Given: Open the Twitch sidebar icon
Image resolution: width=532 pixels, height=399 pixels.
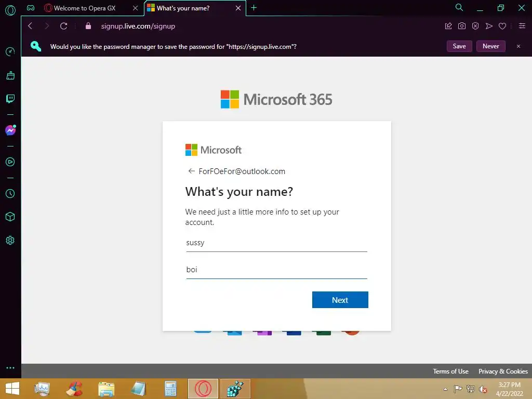Looking at the screenshot, I should pos(10,99).
